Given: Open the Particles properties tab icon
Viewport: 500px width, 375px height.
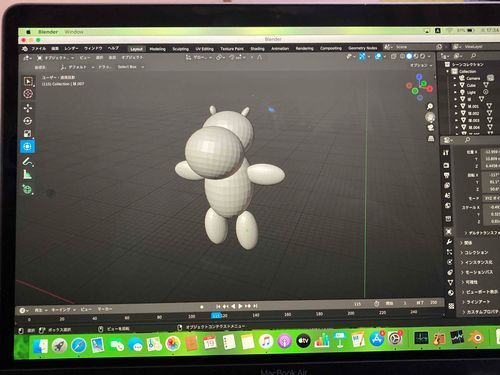Looking at the screenshot, I should pos(449,252).
